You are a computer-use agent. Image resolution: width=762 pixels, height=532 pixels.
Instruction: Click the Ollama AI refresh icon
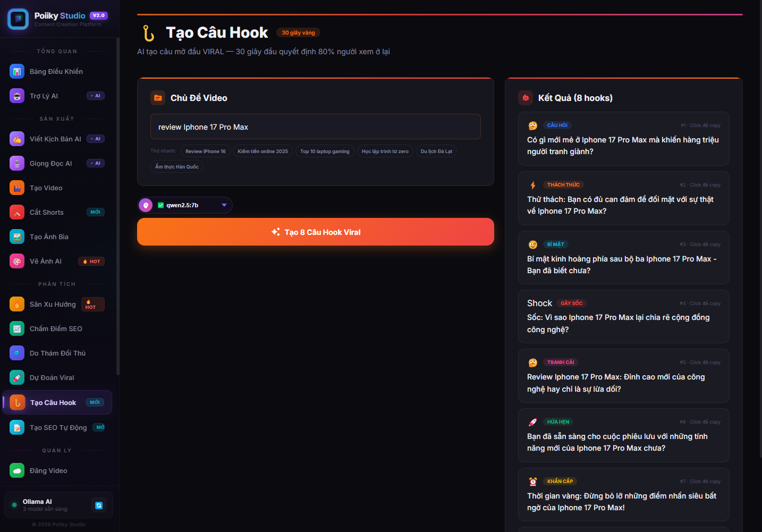99,505
